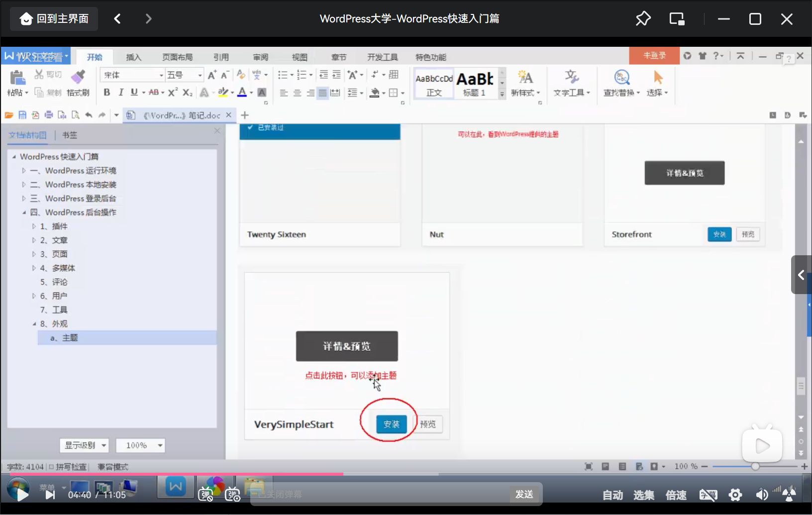Click the bulleted list icon

pyautogui.click(x=283, y=75)
